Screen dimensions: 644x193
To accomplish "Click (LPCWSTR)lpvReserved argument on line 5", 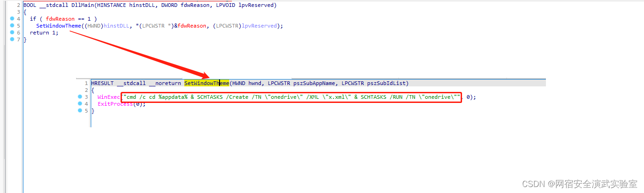I will click(x=245, y=26).
